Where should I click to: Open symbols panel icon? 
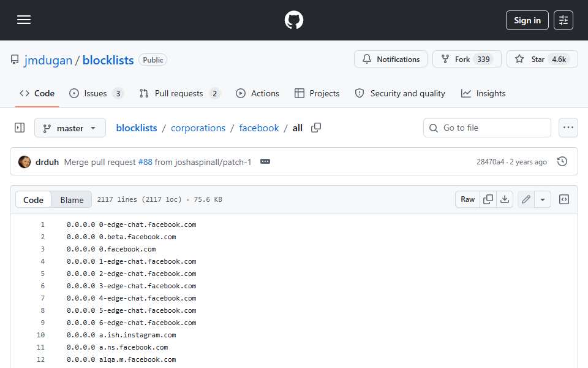(564, 199)
